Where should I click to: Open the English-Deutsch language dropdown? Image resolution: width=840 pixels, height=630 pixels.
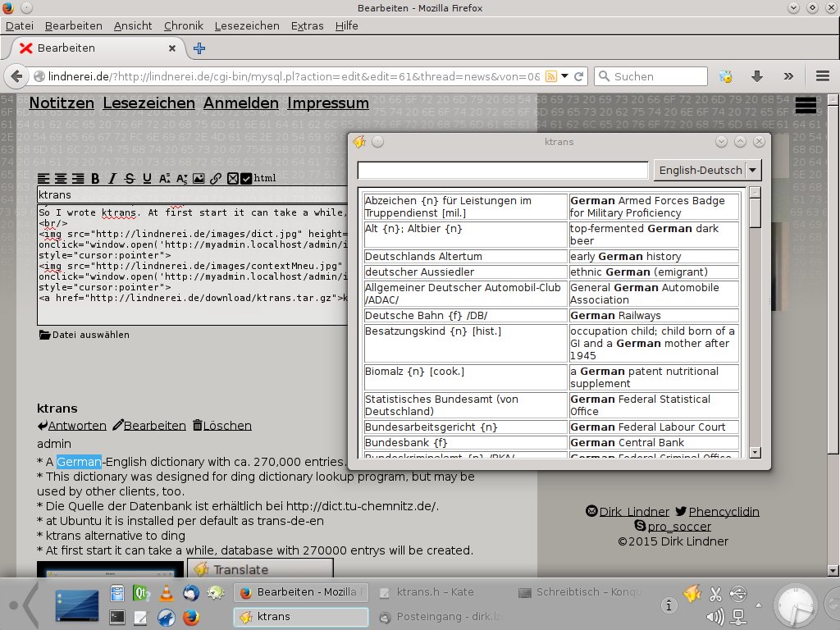[707, 171]
